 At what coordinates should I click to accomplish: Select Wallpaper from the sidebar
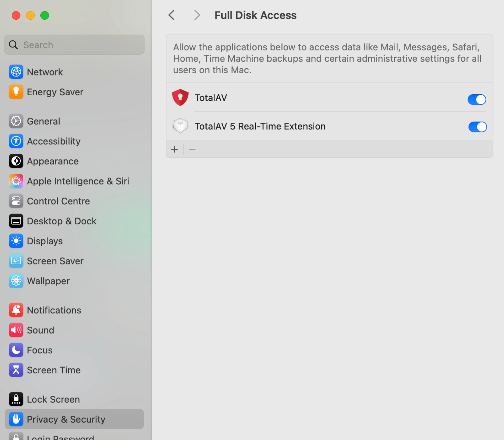pos(48,281)
